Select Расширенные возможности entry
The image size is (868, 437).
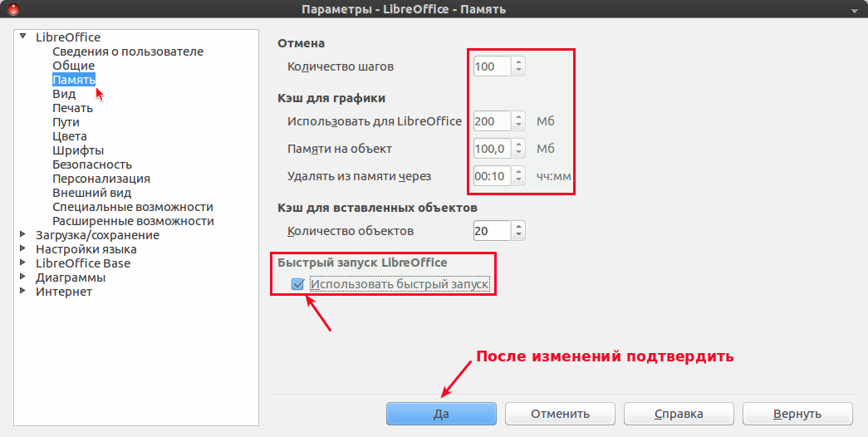133,221
